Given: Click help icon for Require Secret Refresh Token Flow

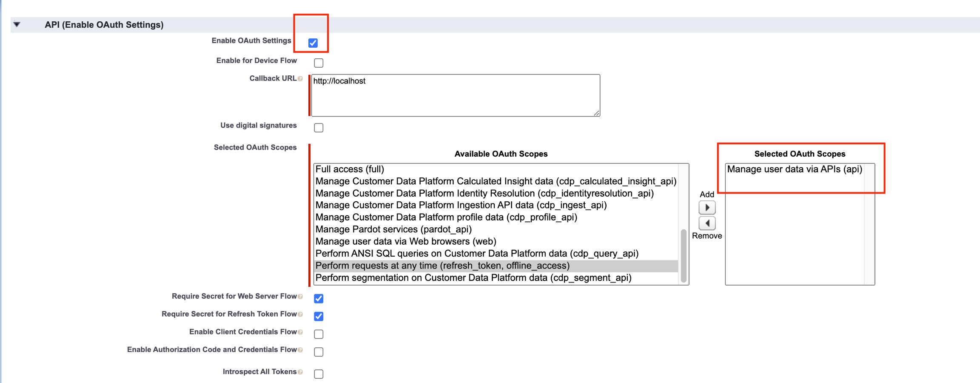Looking at the screenshot, I should point(300,314).
